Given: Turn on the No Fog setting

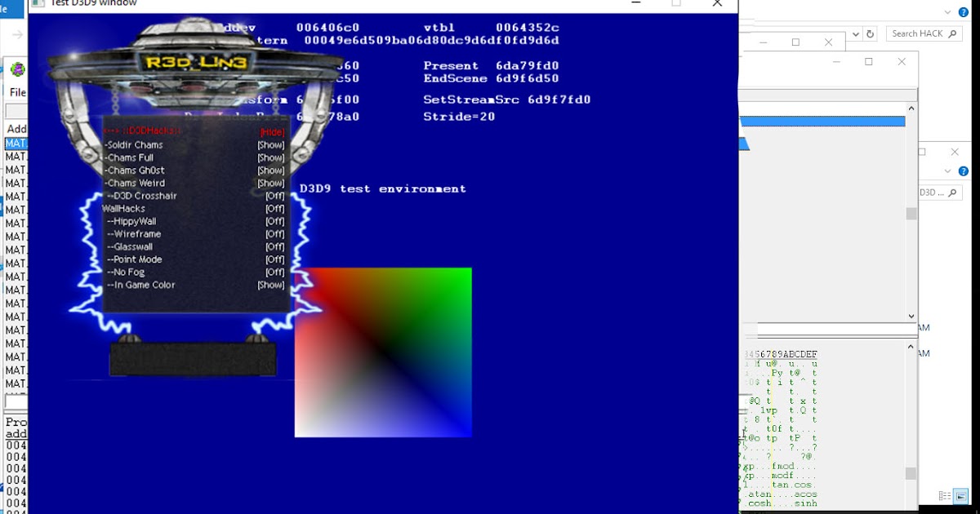Looking at the screenshot, I should pos(275,272).
